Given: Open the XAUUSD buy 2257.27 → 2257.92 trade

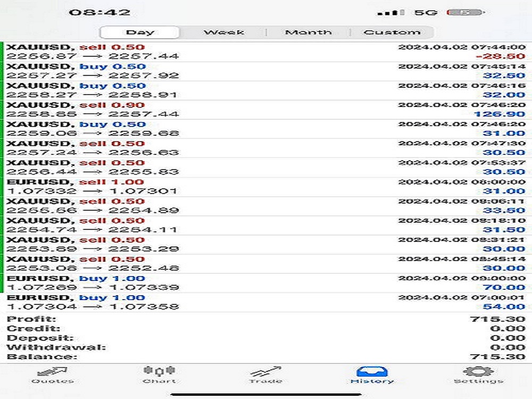Looking at the screenshot, I should click(x=266, y=71).
